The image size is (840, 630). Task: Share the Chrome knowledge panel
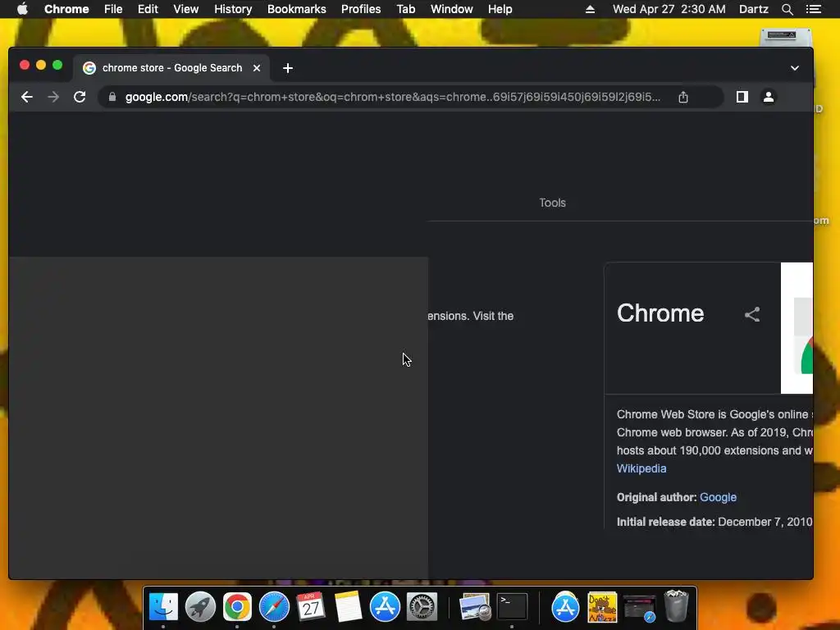click(x=752, y=314)
